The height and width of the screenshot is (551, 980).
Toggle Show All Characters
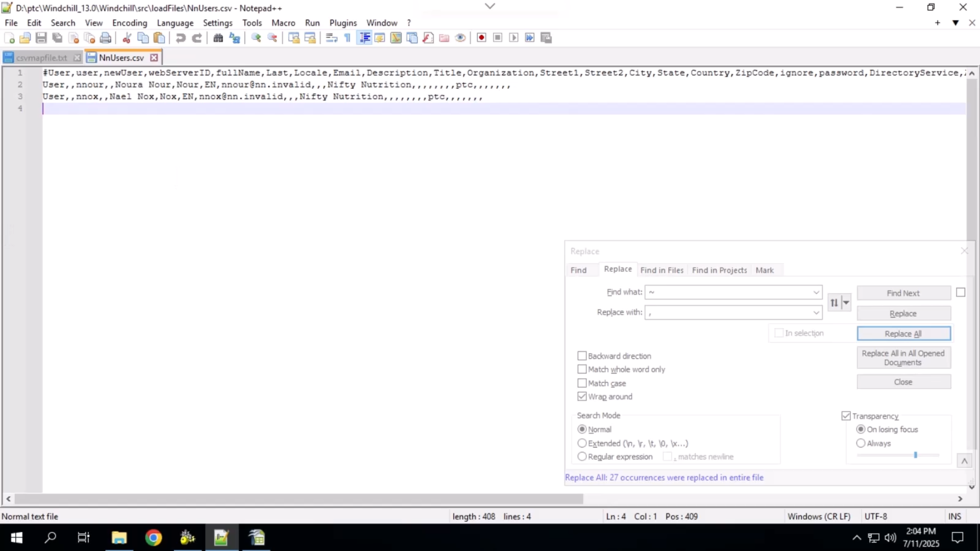pos(347,37)
